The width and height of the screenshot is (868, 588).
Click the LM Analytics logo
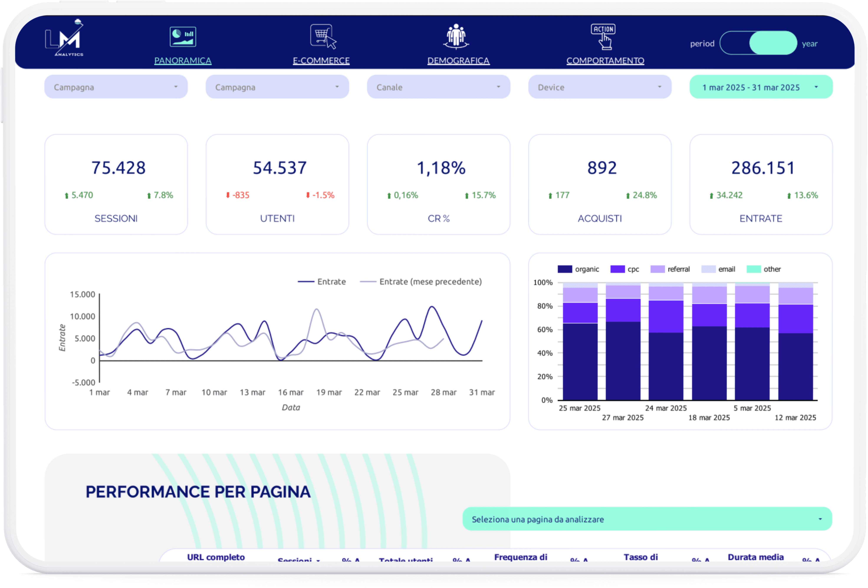pos(64,38)
